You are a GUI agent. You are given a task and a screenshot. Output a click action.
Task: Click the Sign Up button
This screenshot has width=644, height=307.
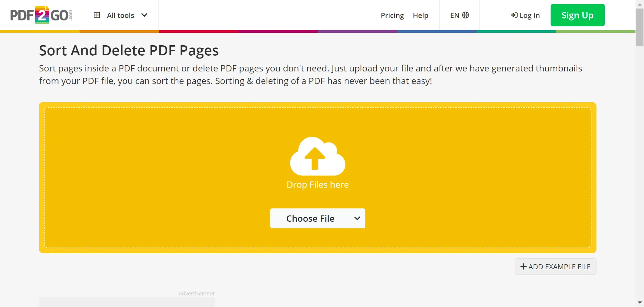tap(577, 15)
